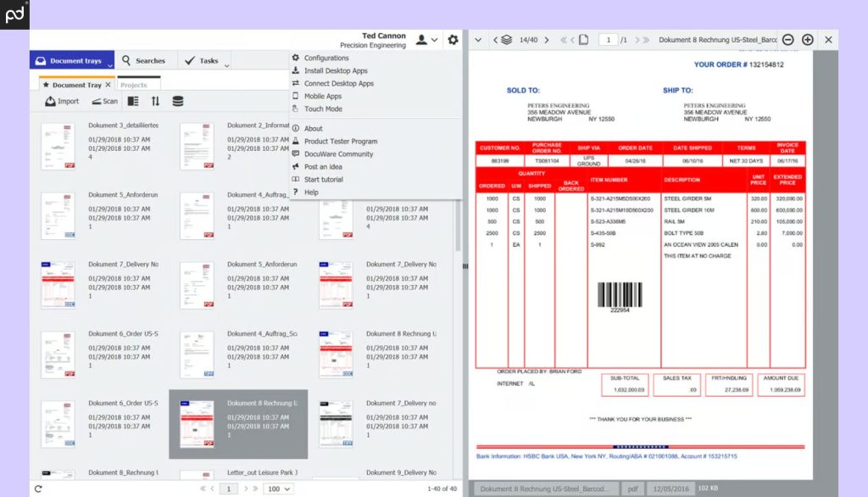The height and width of the screenshot is (497, 868).
Task: Expand the Document trays dropdown arrow
Action: click(110, 65)
